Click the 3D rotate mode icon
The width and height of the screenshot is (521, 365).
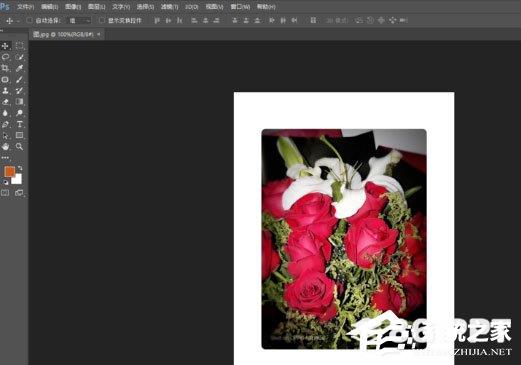359,21
